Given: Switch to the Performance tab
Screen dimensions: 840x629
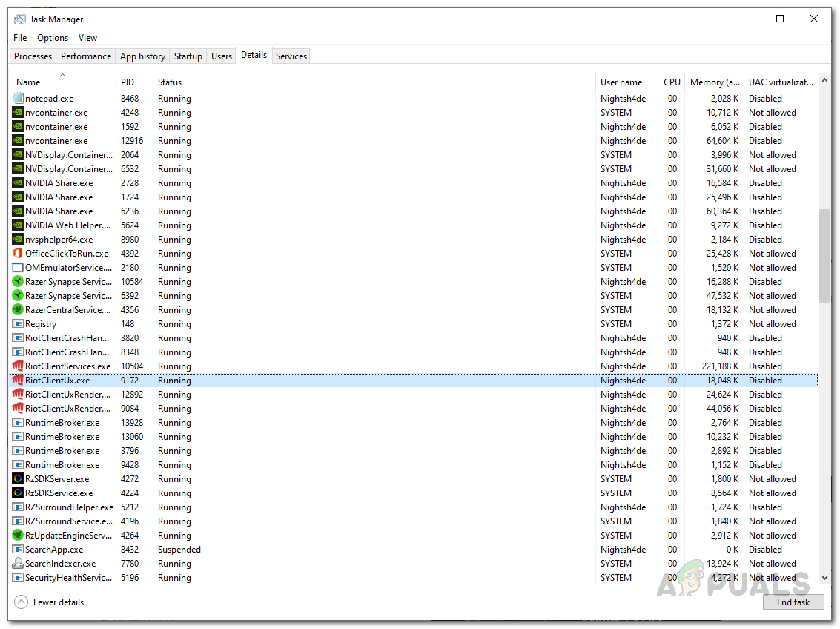Looking at the screenshot, I should tap(86, 56).
